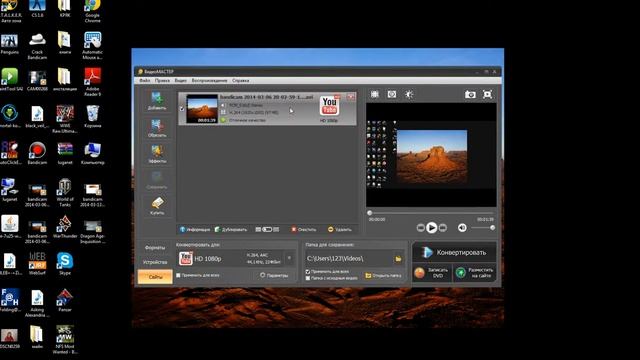Remove the bandicam file with its red X
Image resolution: width=640 pixels, height=360 pixels.
pos(351,97)
